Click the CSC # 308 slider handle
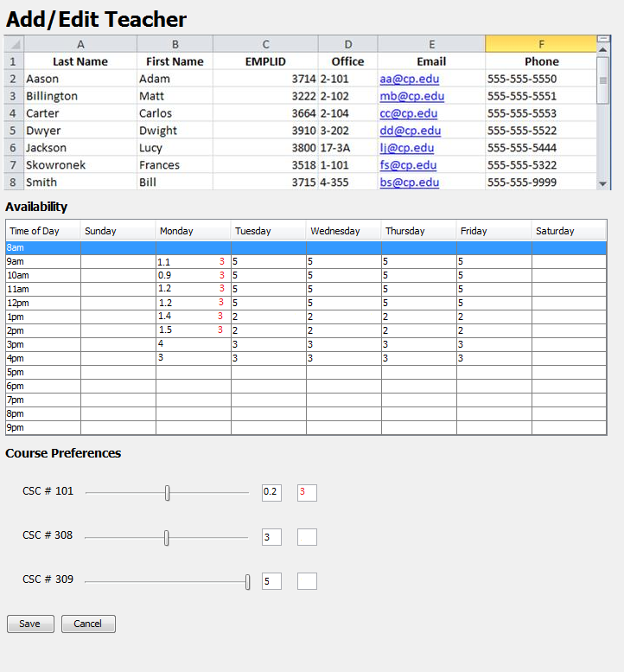Viewport: 624px width, 672px height. coord(167,538)
